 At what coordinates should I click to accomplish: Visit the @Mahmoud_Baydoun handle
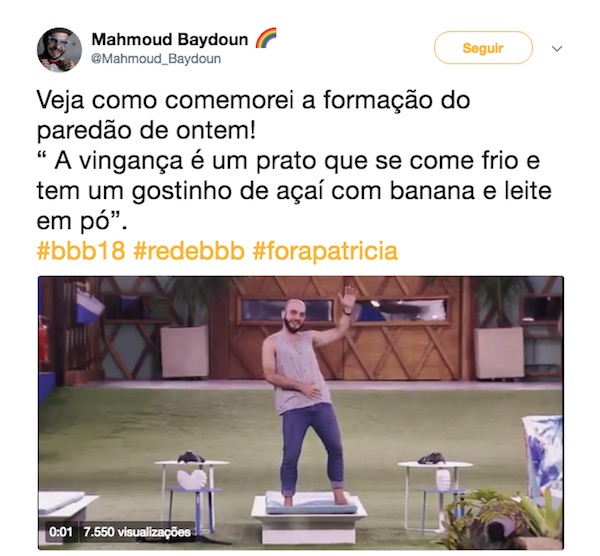click(x=156, y=59)
